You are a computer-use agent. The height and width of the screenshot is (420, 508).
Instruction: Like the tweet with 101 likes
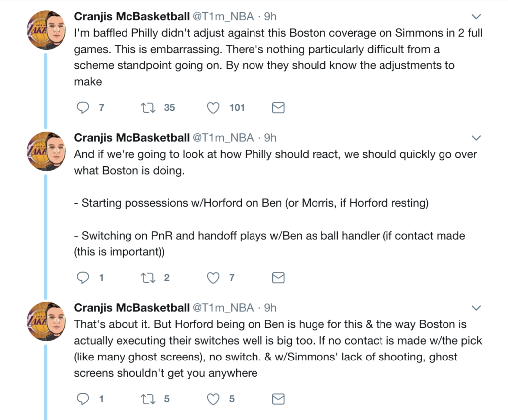click(213, 107)
